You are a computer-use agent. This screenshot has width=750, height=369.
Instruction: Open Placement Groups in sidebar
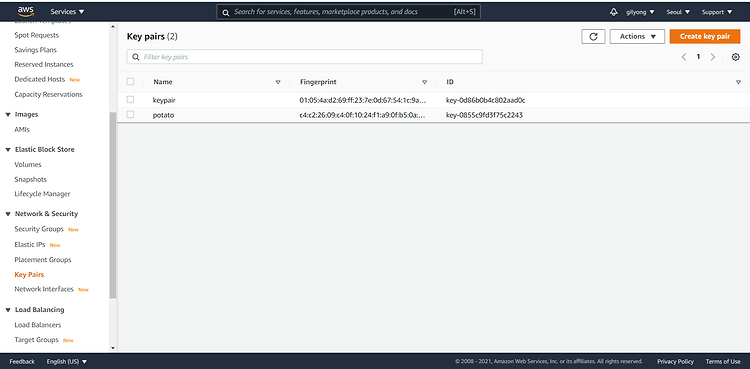coord(43,260)
